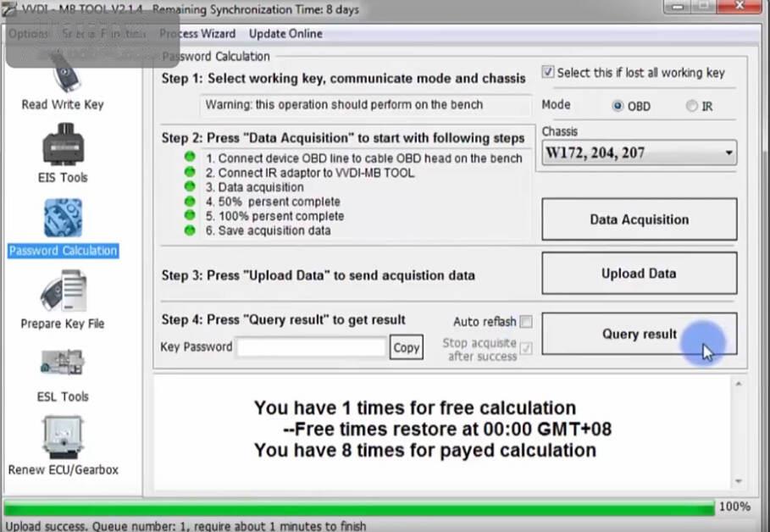Screen dimensions: 770x532
Task: Click the scroll up arrow in message box
Action: tap(739, 384)
